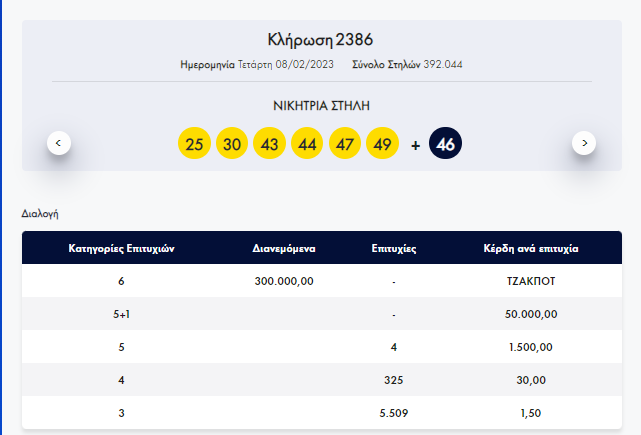Click the ΤΖΑΚΠΟΤ cell in category 6 row
This screenshot has height=435, width=641.
[x=531, y=281]
